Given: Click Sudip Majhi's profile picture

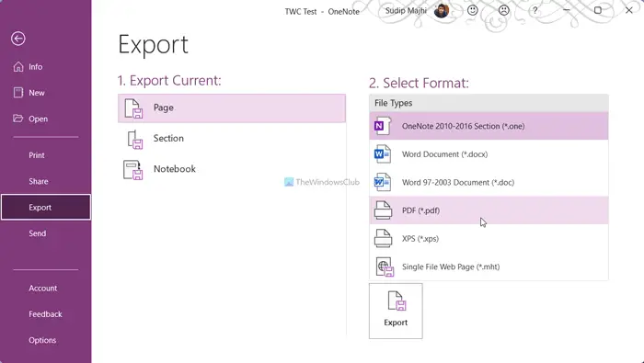Looking at the screenshot, I should coord(442,11).
